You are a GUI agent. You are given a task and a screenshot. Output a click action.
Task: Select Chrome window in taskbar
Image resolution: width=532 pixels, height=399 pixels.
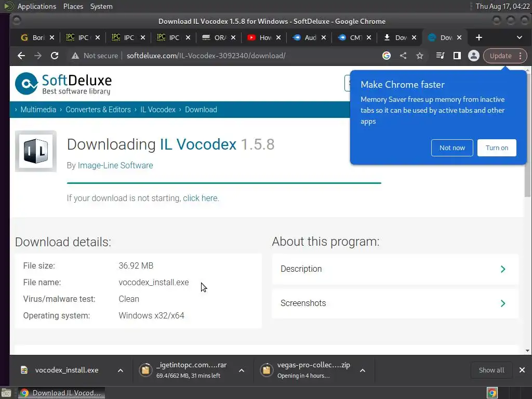(61, 393)
